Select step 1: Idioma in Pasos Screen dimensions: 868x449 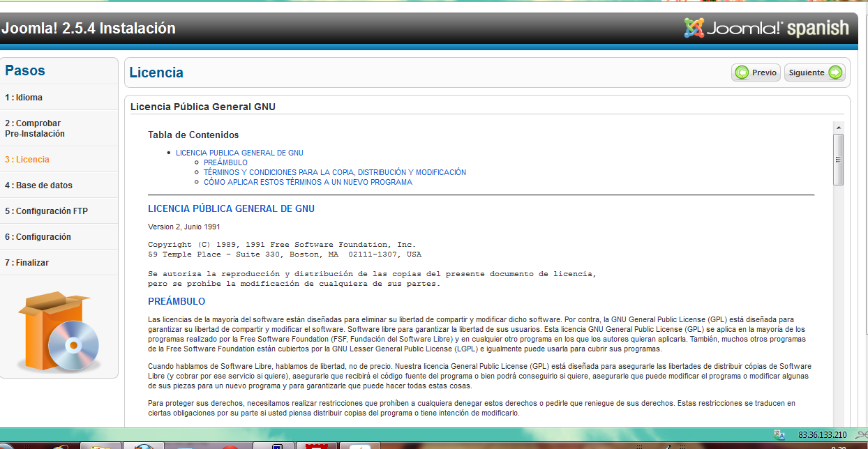click(x=24, y=98)
